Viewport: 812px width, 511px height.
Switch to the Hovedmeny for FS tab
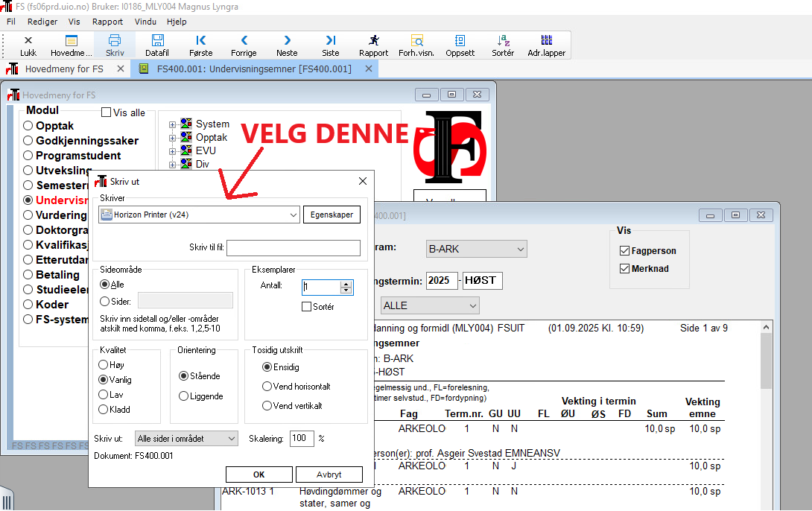[64, 69]
